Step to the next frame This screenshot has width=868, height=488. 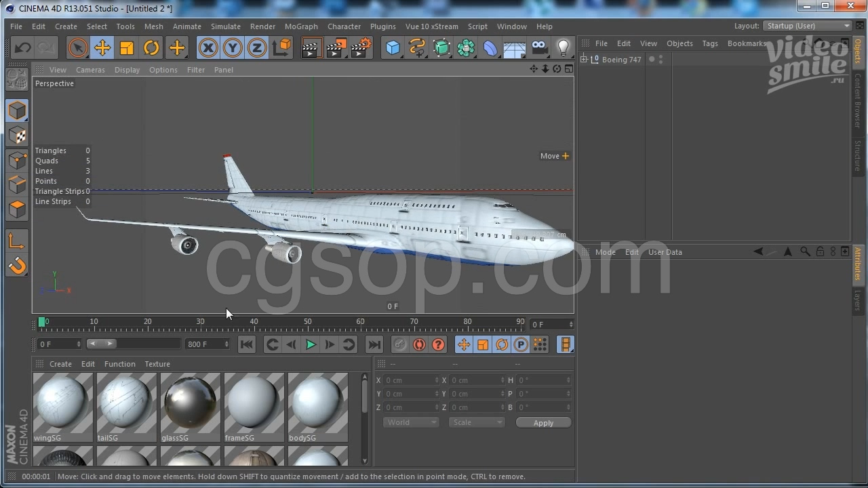click(330, 344)
